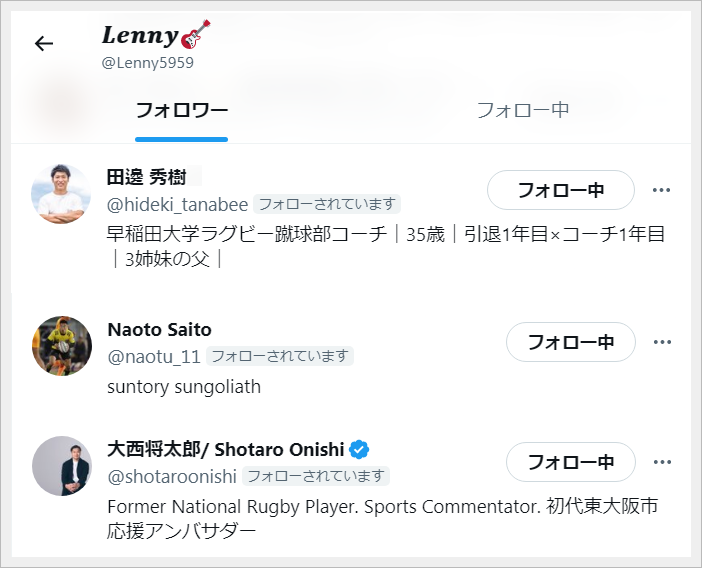Toggle フォロー中 button for Naoto Saito
This screenshot has width=702, height=568.
tap(570, 342)
